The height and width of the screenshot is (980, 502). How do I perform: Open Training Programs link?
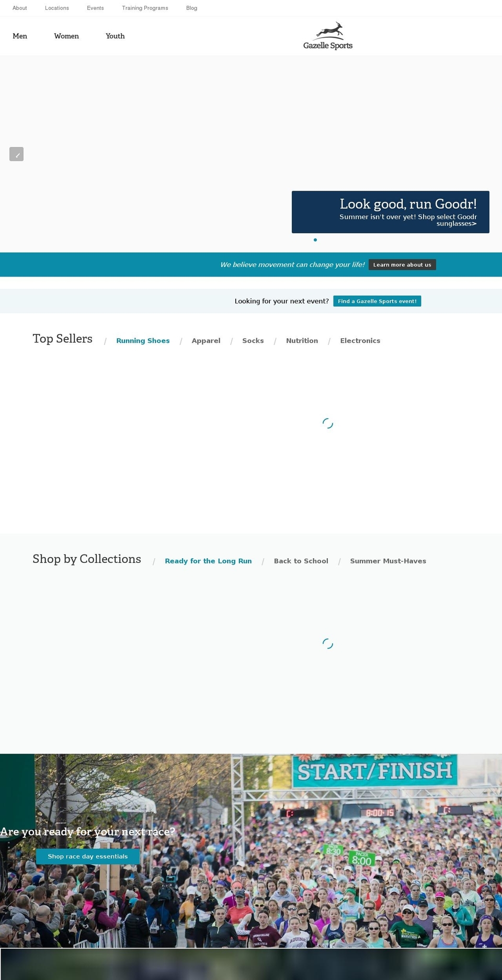click(x=145, y=8)
